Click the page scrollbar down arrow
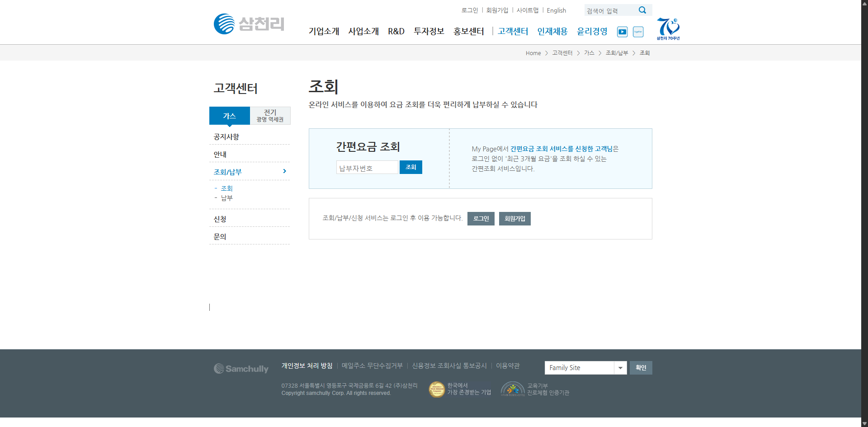 [x=864, y=423]
